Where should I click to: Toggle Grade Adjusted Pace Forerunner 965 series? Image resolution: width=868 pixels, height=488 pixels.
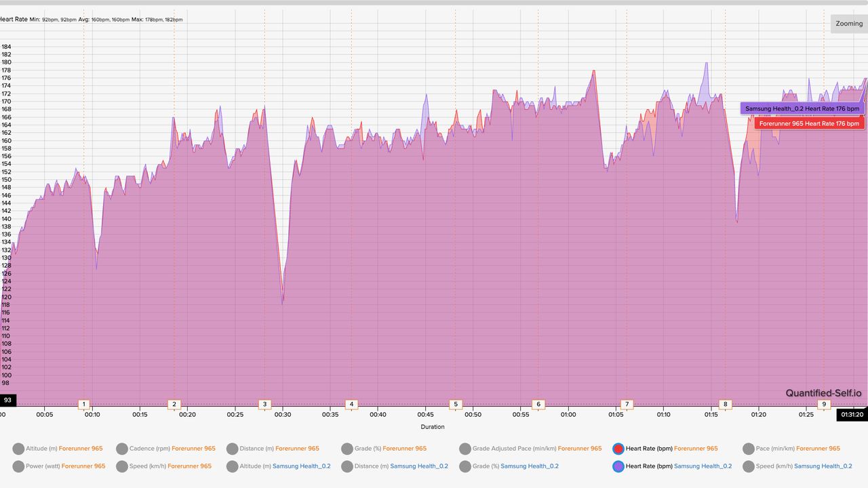pos(530,449)
